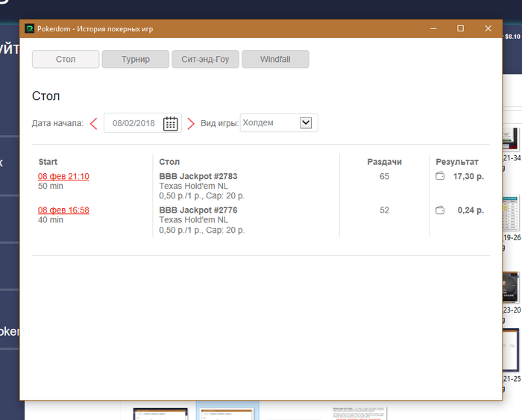Image resolution: width=522 pixels, height=420 pixels.
Task: Click duration text 40 min
Action: click(x=51, y=220)
